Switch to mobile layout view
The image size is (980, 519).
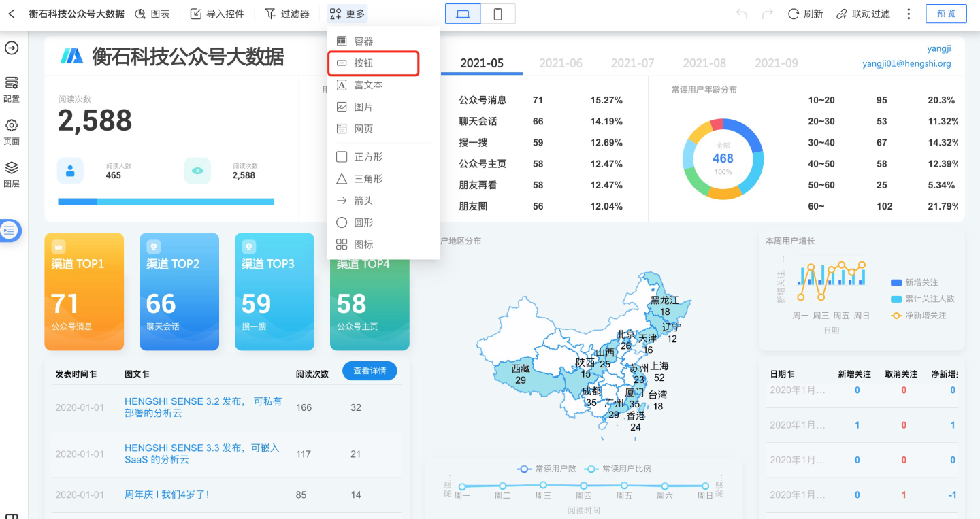point(497,14)
